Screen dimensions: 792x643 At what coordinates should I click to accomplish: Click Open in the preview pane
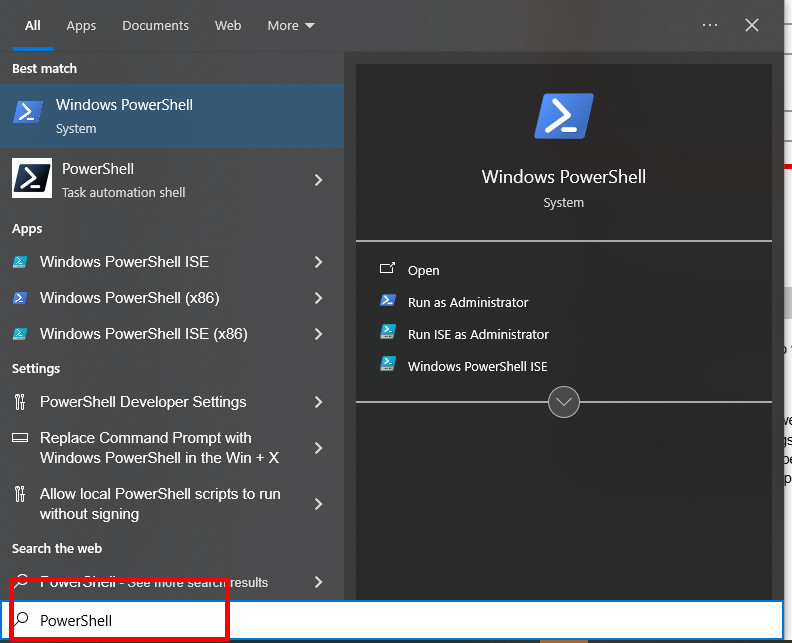tap(423, 271)
